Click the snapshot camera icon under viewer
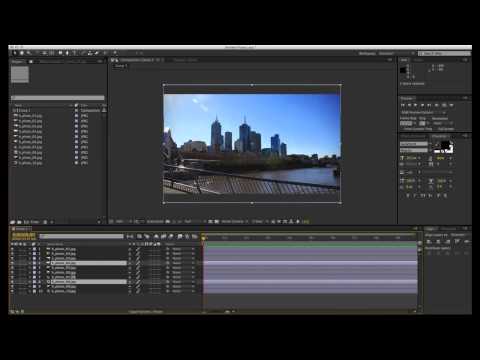Viewport: 480px width, 360px height. (168, 221)
